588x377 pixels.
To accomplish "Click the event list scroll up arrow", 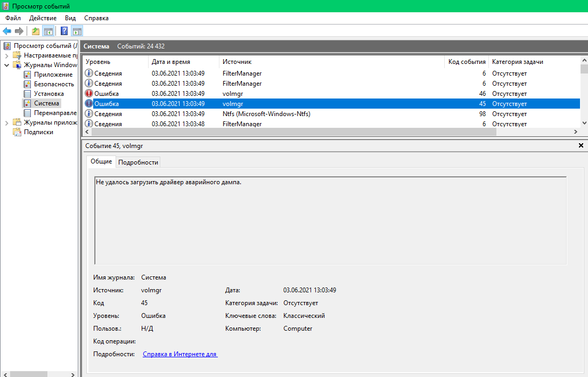I will [x=584, y=60].
